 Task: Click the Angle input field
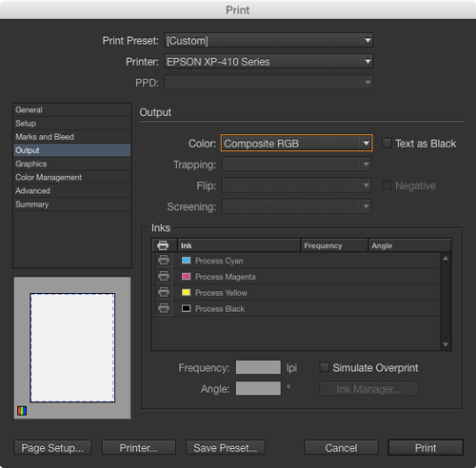pyautogui.click(x=258, y=388)
